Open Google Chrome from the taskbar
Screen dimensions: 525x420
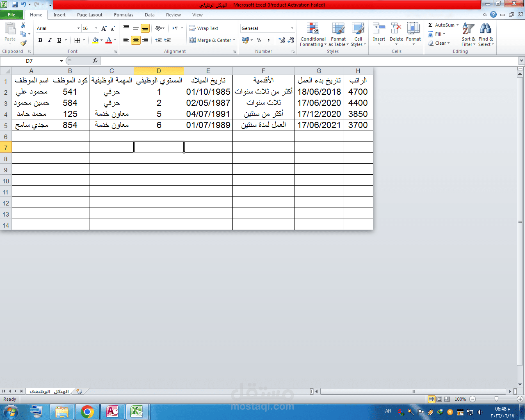(87, 412)
